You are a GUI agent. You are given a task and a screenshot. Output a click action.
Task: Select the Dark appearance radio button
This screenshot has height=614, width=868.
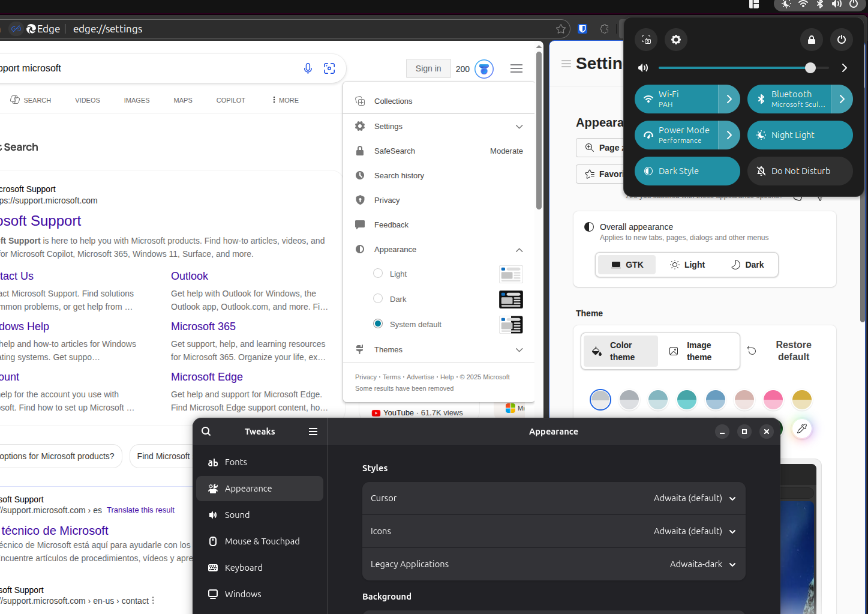pyautogui.click(x=378, y=299)
